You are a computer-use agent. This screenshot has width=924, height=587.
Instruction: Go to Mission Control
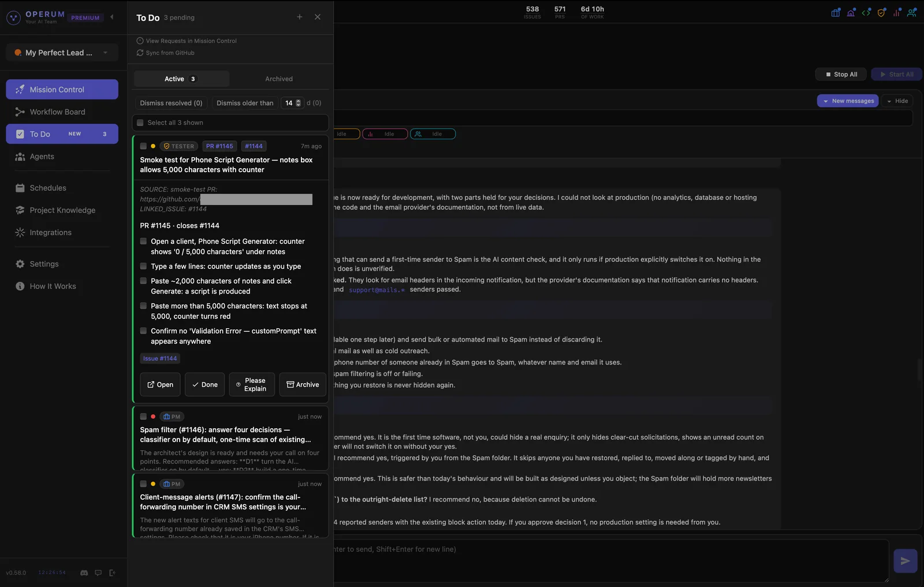click(x=62, y=90)
